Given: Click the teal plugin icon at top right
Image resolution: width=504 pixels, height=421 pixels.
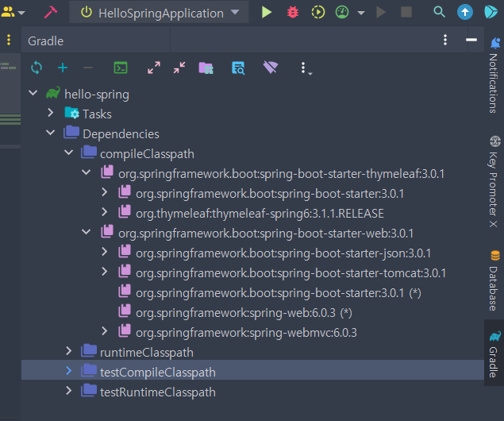Looking at the screenshot, I should click(491, 12).
